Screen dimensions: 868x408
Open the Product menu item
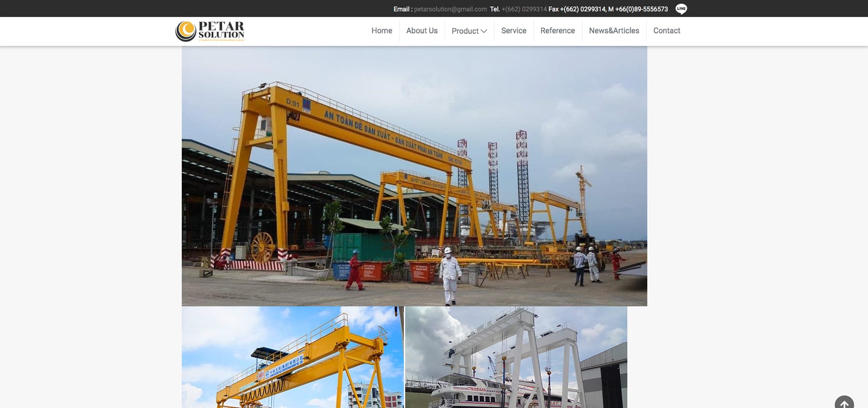click(x=465, y=31)
